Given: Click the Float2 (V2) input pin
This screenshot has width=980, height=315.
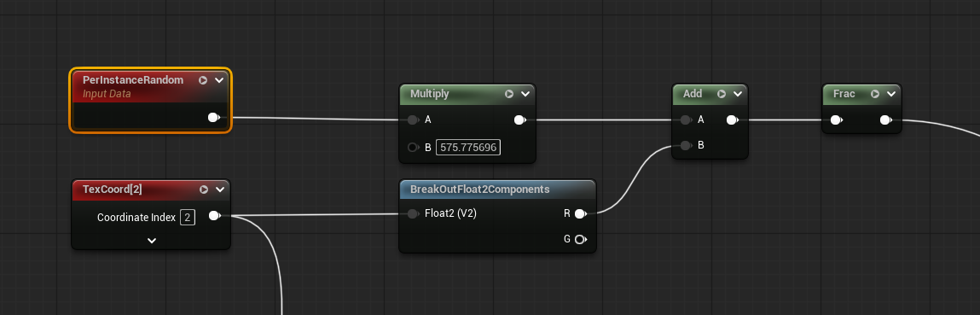Looking at the screenshot, I should [x=413, y=213].
